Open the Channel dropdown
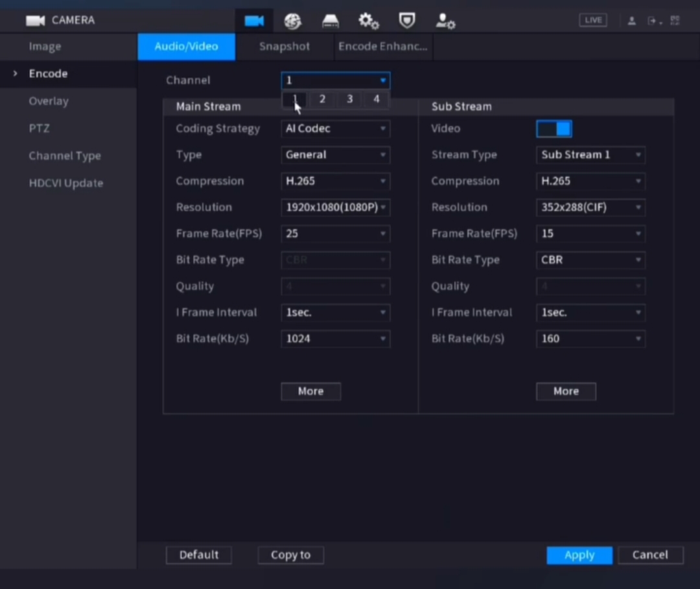The image size is (700, 589). coord(336,80)
